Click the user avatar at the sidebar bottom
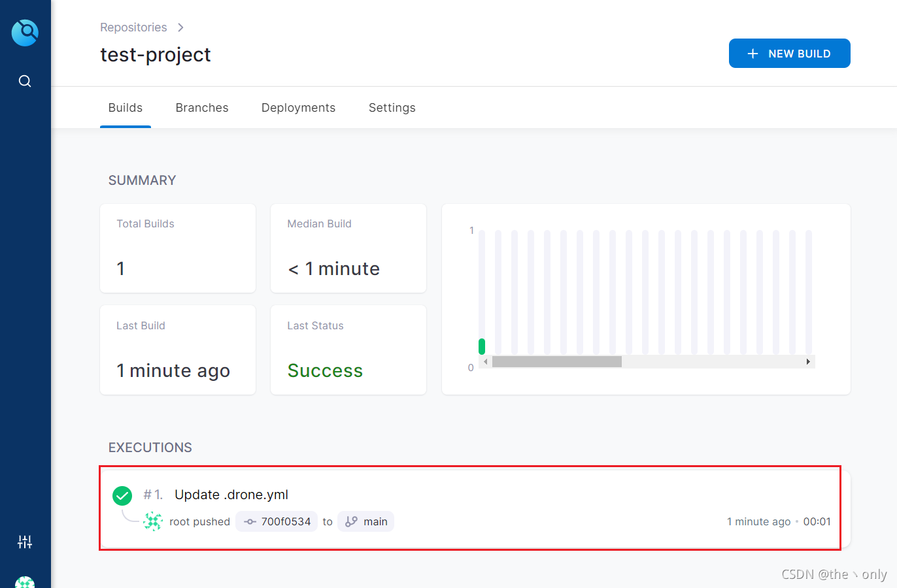 25,581
